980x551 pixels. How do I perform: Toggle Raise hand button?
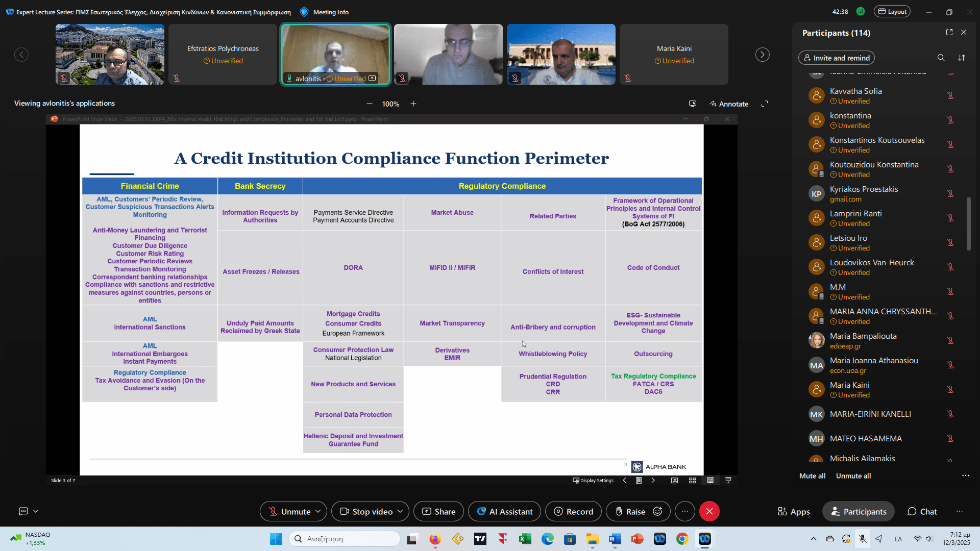[x=630, y=511]
